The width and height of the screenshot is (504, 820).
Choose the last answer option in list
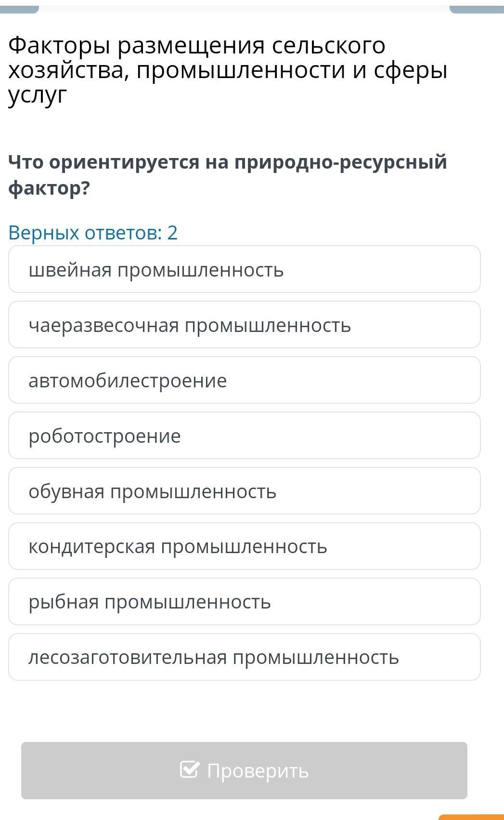pyautogui.click(x=244, y=657)
